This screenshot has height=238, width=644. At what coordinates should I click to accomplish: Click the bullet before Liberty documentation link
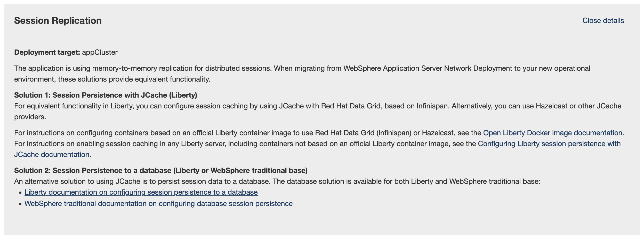pos(20,193)
